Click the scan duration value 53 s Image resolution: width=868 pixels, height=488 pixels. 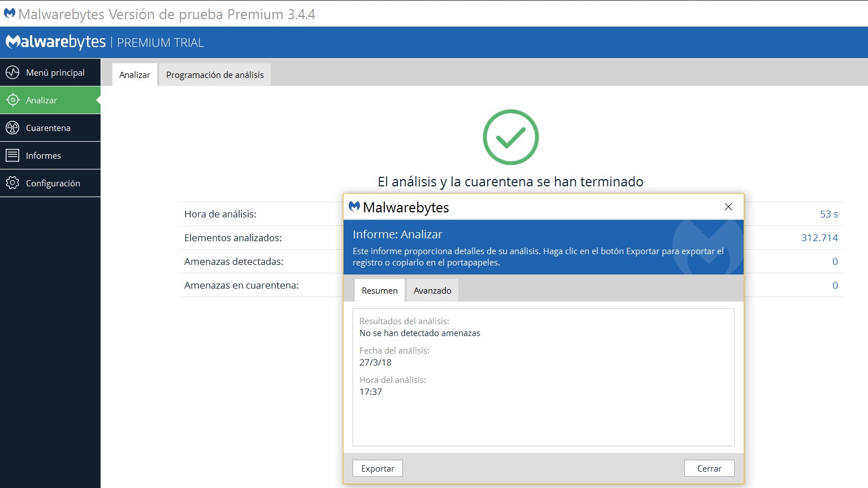tap(829, 214)
